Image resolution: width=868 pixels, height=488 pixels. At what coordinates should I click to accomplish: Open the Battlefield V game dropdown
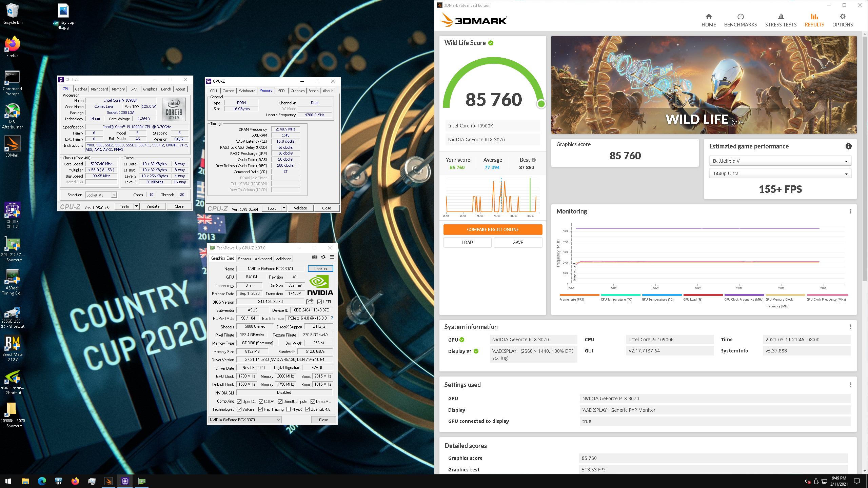tap(780, 161)
